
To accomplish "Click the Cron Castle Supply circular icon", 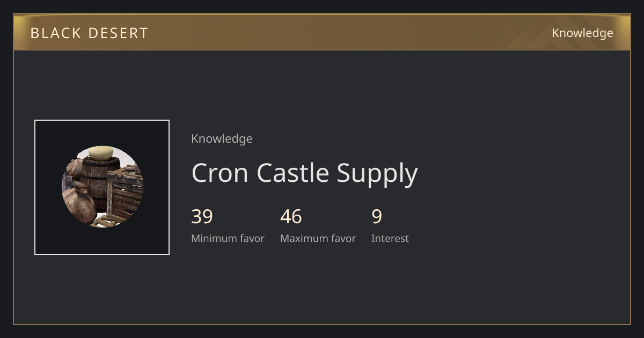I will click(102, 187).
